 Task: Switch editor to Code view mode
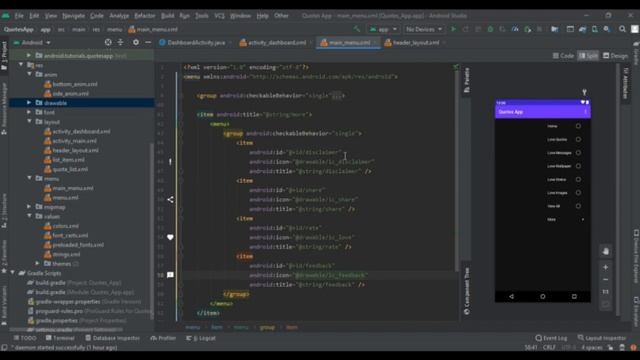pos(563,56)
